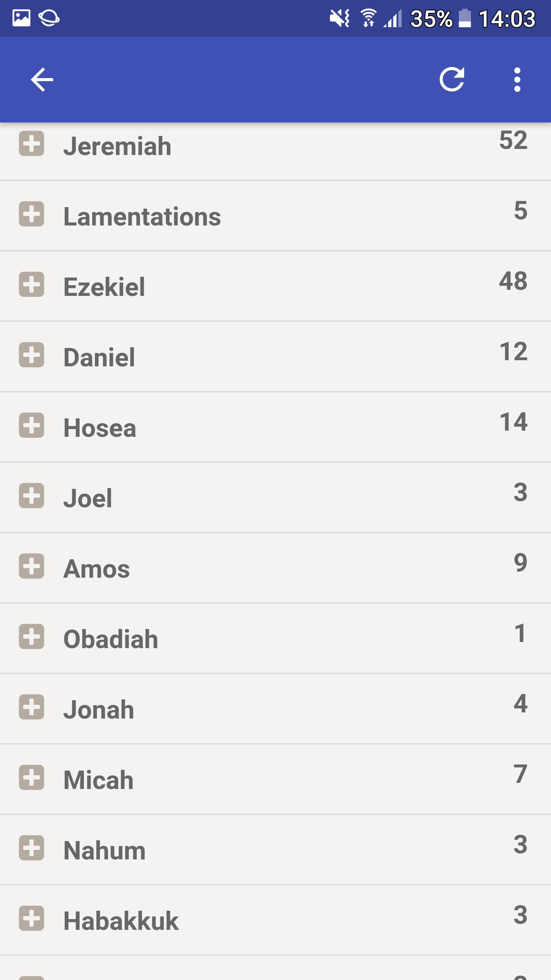Tap the planet icon in status bar
The height and width of the screenshot is (980, 551).
pyautogui.click(x=49, y=18)
